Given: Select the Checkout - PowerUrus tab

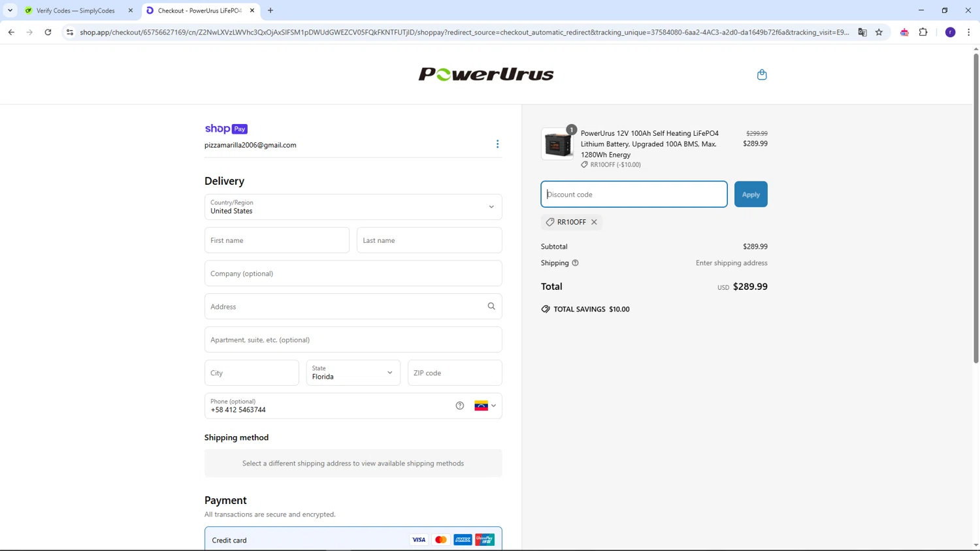Looking at the screenshot, I should tap(200, 10).
